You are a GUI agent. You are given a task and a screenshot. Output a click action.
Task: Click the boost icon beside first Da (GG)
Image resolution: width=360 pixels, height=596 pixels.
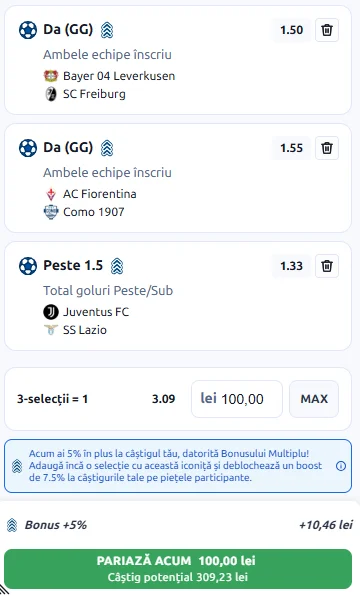[x=107, y=30]
